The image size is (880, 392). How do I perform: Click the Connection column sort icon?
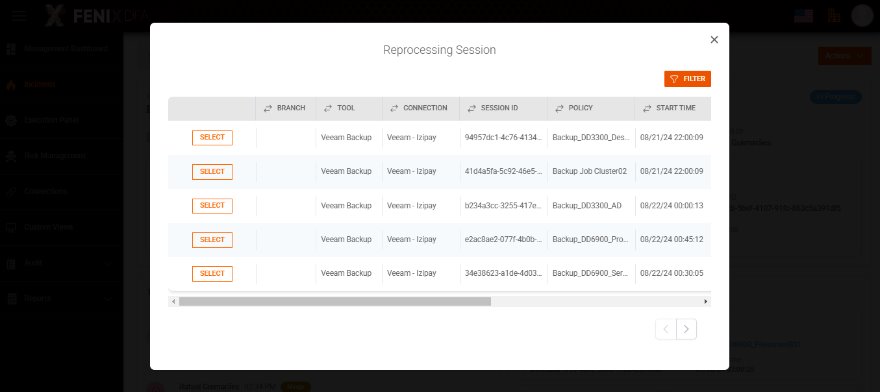coord(394,108)
